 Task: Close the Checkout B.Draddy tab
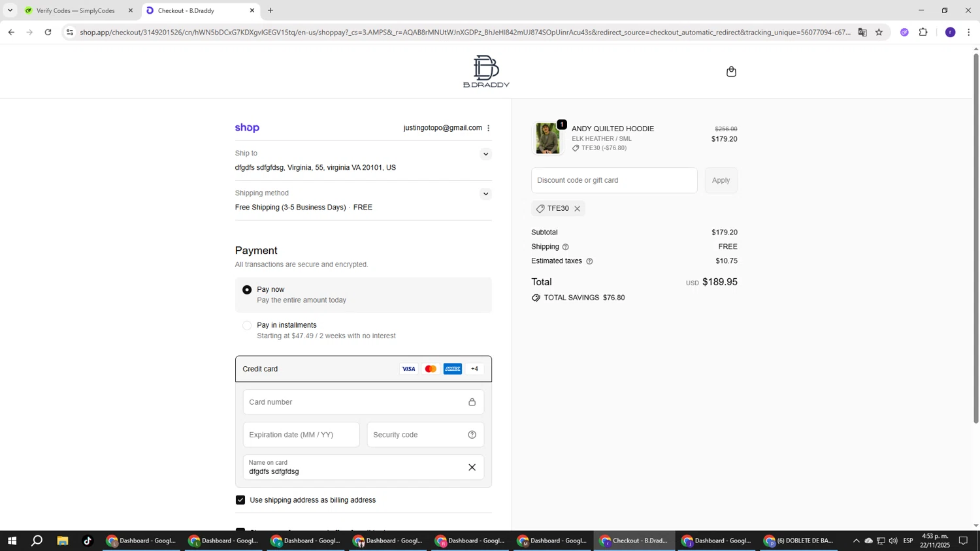[252, 10]
